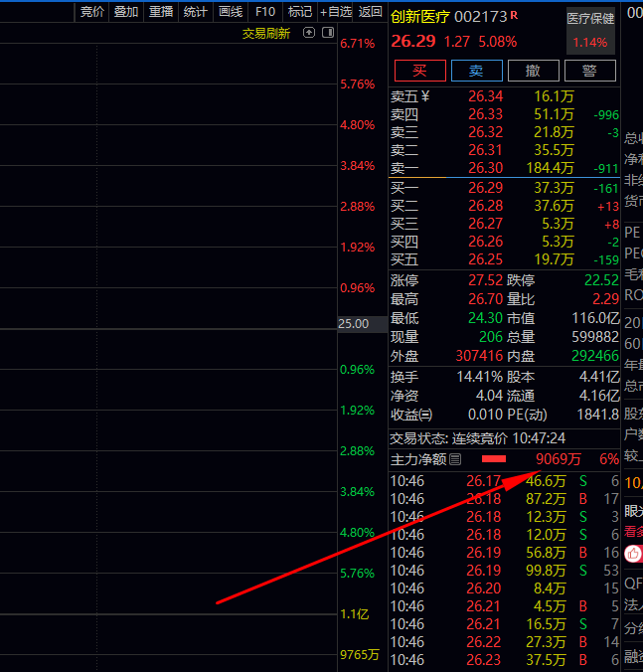Click the 市值 value 116.0亿
The width and height of the screenshot is (643, 672).
[596, 318]
